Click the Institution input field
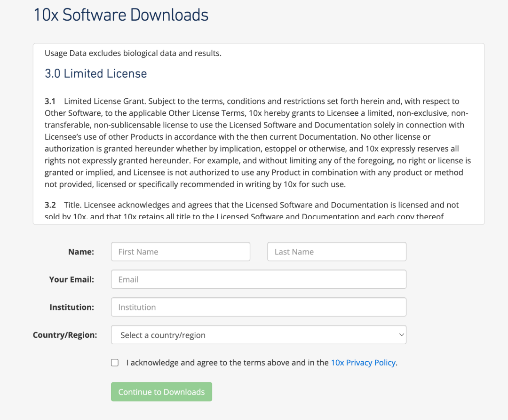The width and height of the screenshot is (508, 420). (259, 307)
